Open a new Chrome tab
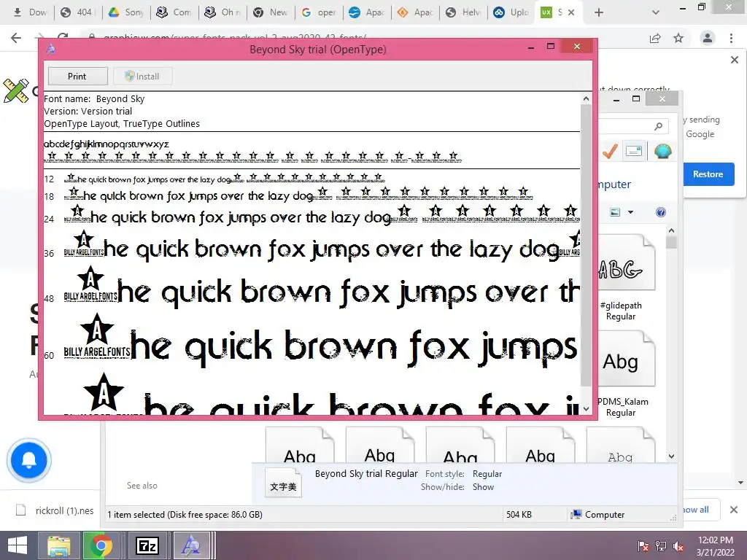The image size is (747, 560). coord(599,12)
